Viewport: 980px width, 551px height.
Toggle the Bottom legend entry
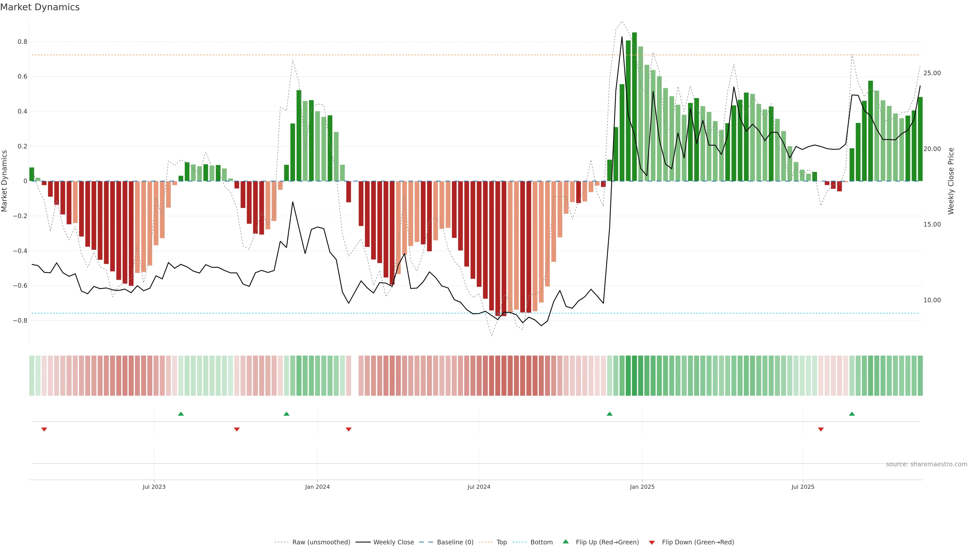pyautogui.click(x=541, y=542)
